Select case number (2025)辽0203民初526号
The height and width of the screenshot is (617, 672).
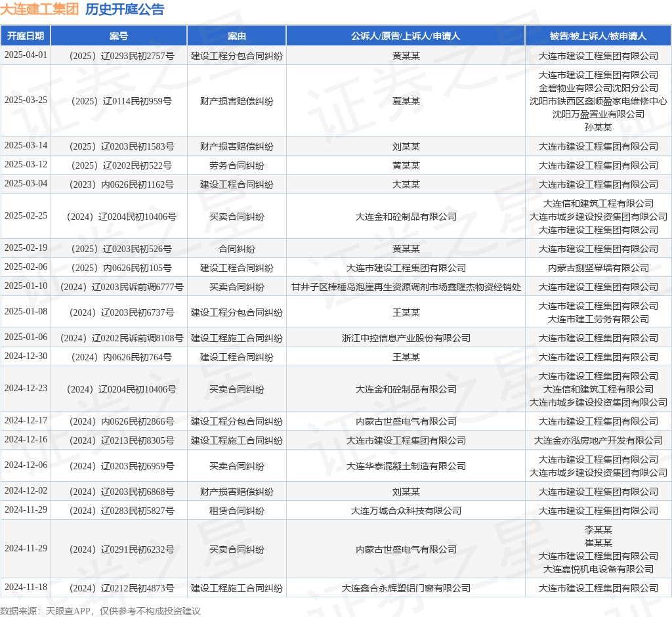pyautogui.click(x=121, y=249)
